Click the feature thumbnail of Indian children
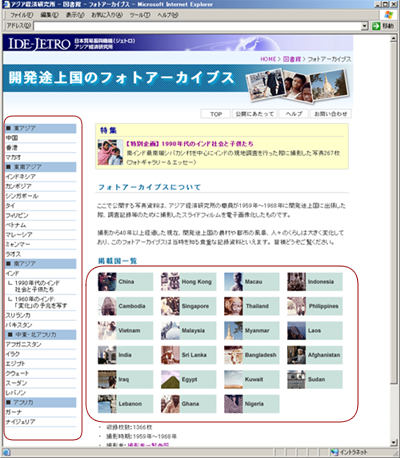 (x=110, y=152)
